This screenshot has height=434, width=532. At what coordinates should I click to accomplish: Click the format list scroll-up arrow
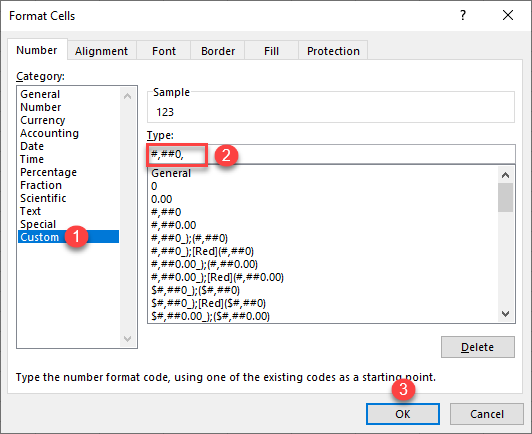505,175
